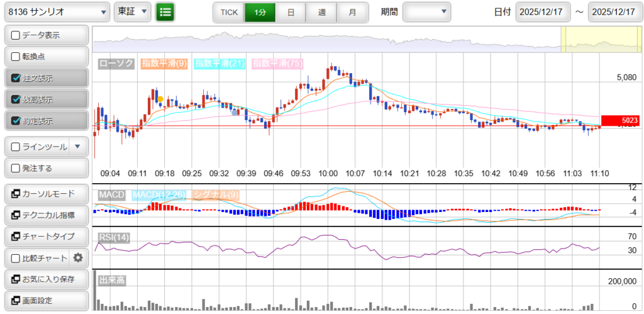Open the 比較チャート gear settings icon

tap(78, 257)
